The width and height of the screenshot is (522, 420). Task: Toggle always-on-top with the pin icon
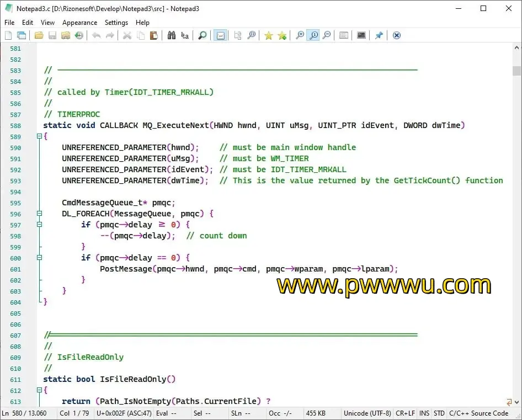pyautogui.click(x=379, y=35)
